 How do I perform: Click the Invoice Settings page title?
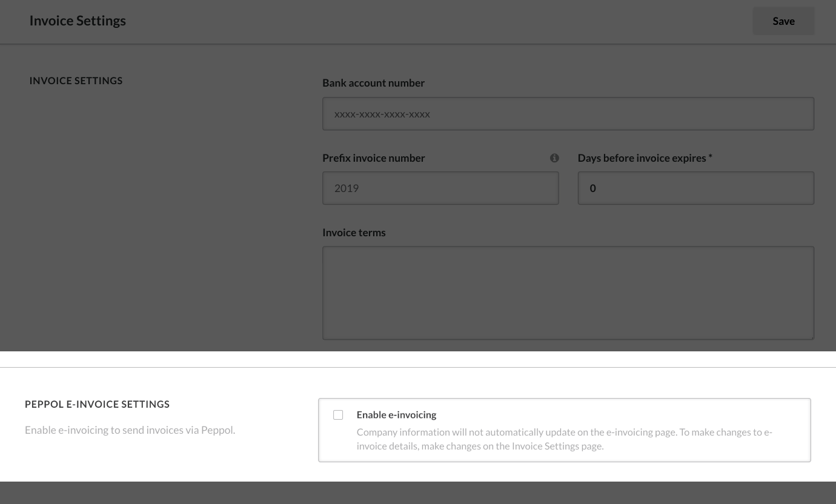(x=78, y=21)
